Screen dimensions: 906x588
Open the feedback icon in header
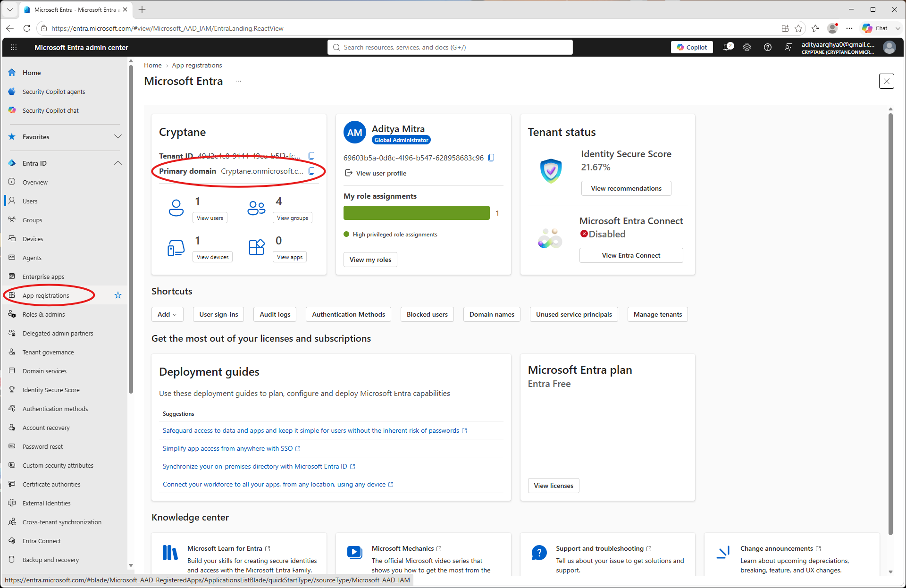(789, 47)
